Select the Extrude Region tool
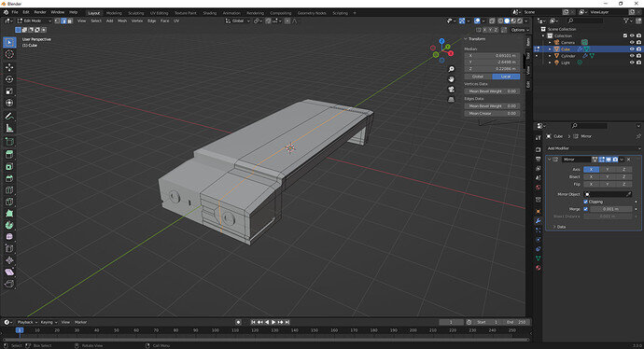The height and width of the screenshot is (349, 644). (x=9, y=154)
